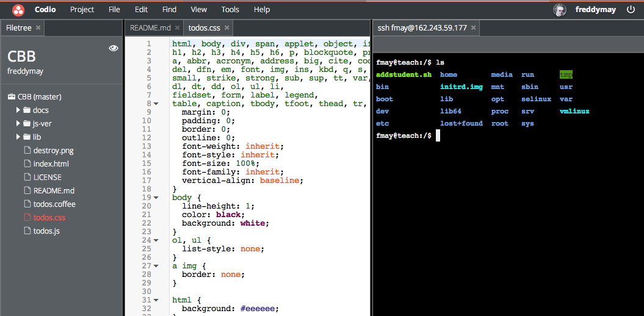Expand the lib folder arrow
This screenshot has height=316, width=644.
pyautogui.click(x=18, y=137)
